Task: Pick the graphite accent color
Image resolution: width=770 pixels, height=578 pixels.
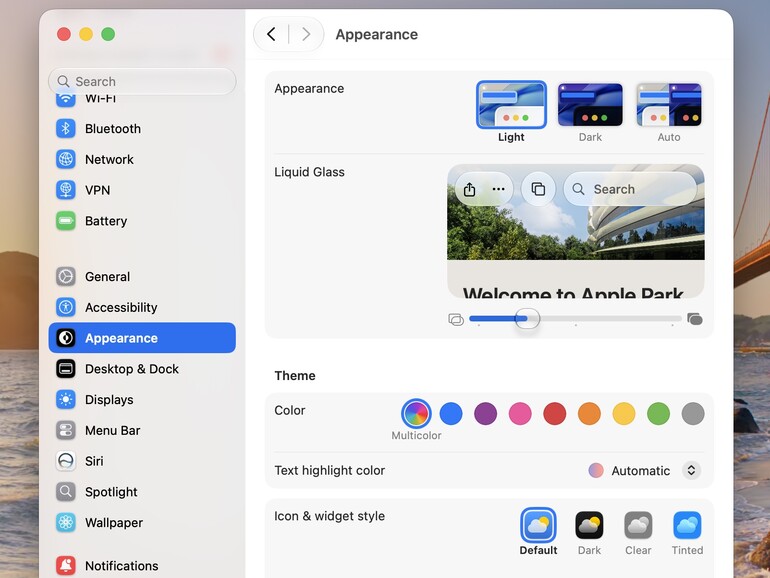Action: (x=693, y=413)
